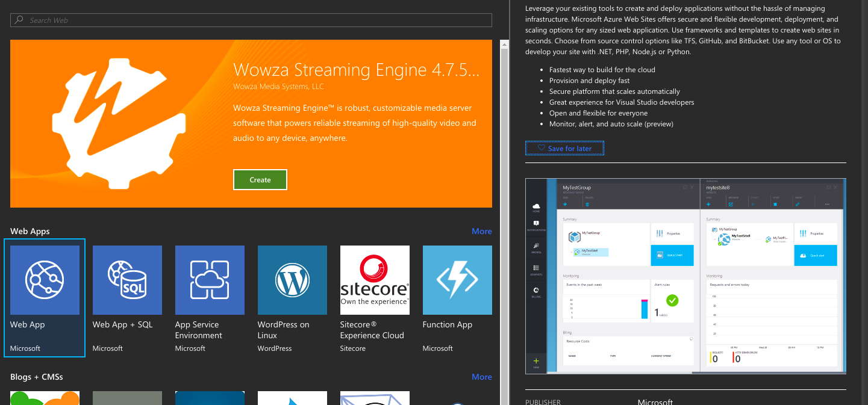Choose the WordPress on Linux icon
Screen dimensions: 868x405
tap(292, 280)
